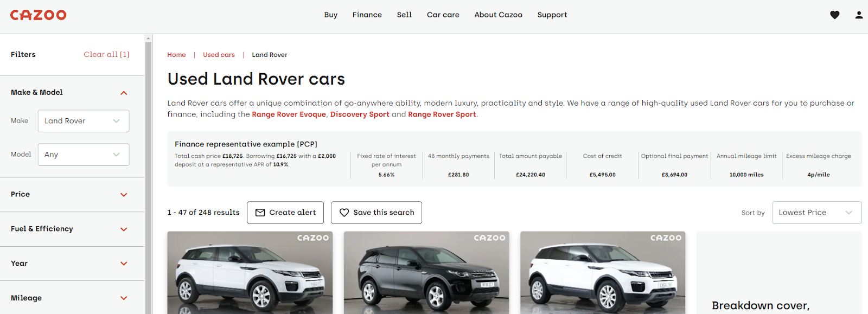Open the Buy menu

click(x=331, y=15)
